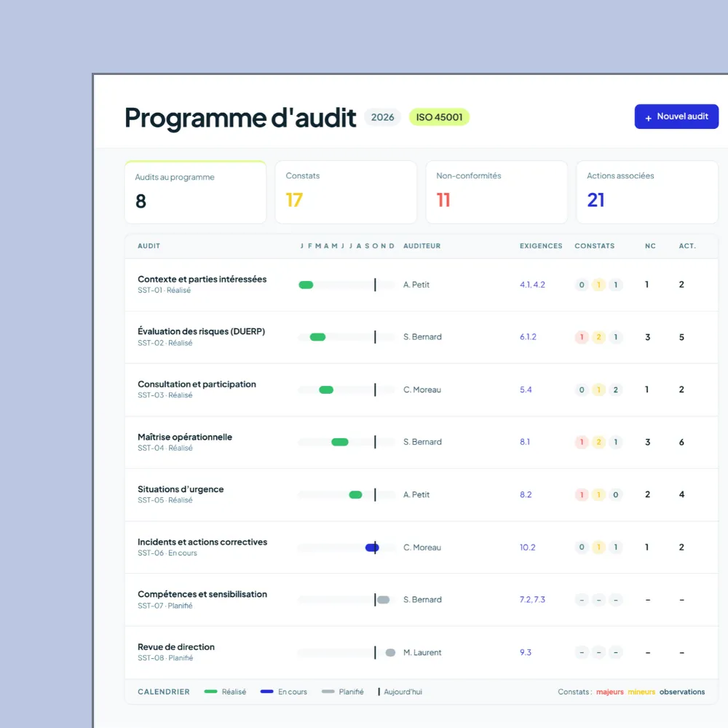Click auditor C. Moreau in the SST-06 row
Image resolution: width=728 pixels, height=728 pixels.
pyautogui.click(x=422, y=547)
